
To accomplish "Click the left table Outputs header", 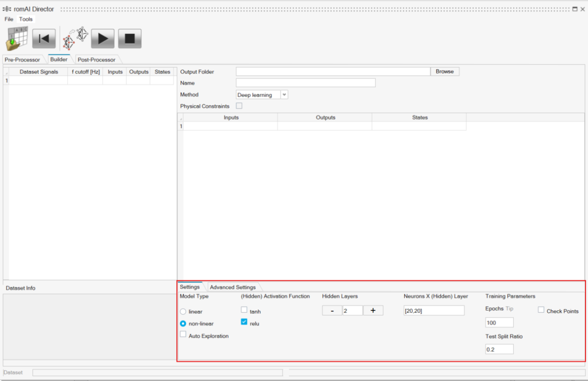I will [x=139, y=72].
